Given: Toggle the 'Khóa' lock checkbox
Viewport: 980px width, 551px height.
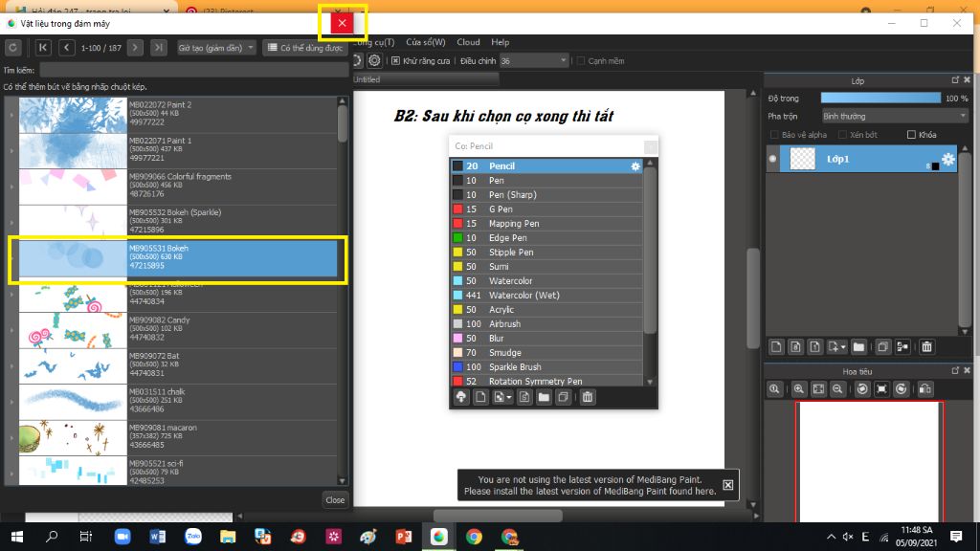Looking at the screenshot, I should (911, 134).
